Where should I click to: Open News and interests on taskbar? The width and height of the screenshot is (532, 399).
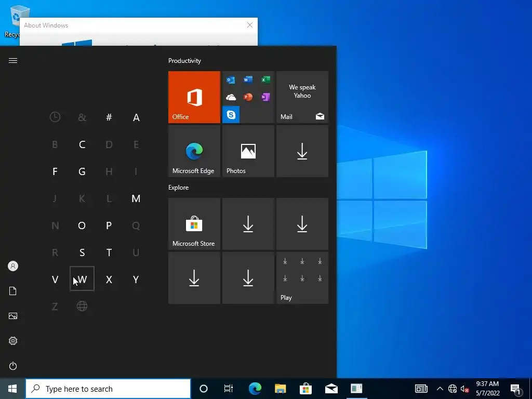421,389
